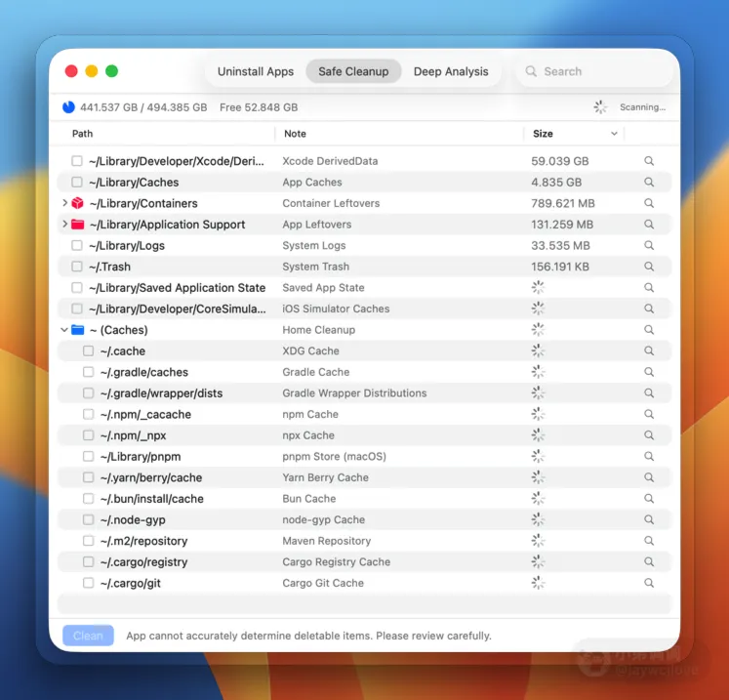Expand the ~/Library/Containers row
729x700 pixels.
coord(64,203)
